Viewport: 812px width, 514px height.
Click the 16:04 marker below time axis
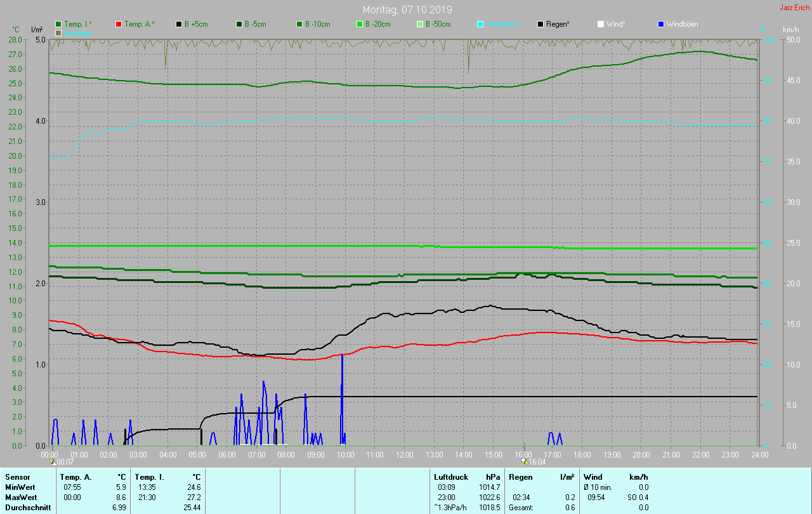[536, 462]
